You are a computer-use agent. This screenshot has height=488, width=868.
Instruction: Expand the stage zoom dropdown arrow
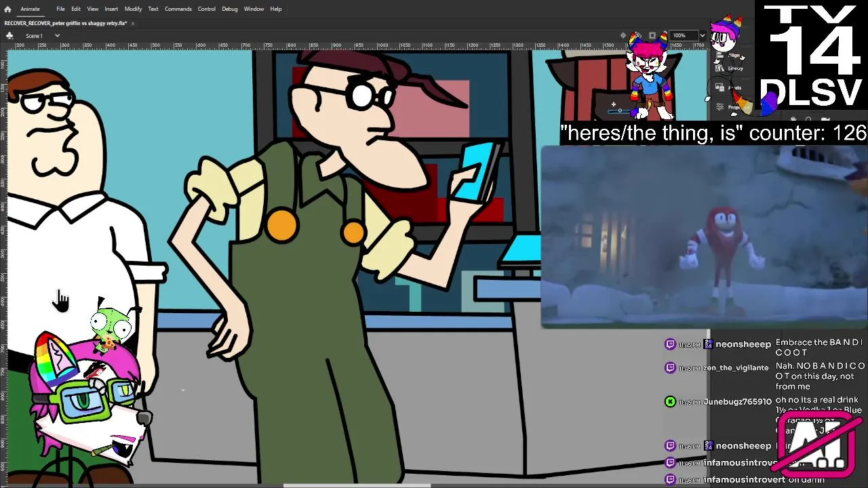(x=702, y=35)
